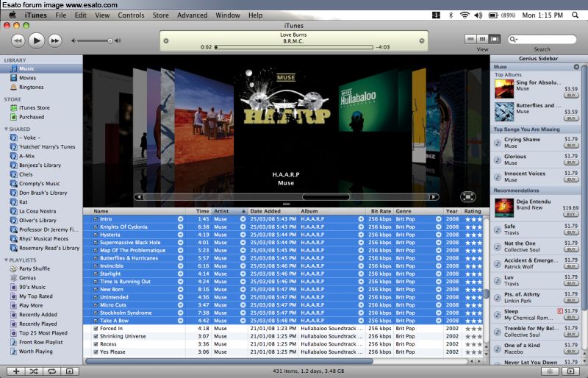
Task: Preview Glorious song in Genius Sidebar
Action: pyautogui.click(x=498, y=160)
